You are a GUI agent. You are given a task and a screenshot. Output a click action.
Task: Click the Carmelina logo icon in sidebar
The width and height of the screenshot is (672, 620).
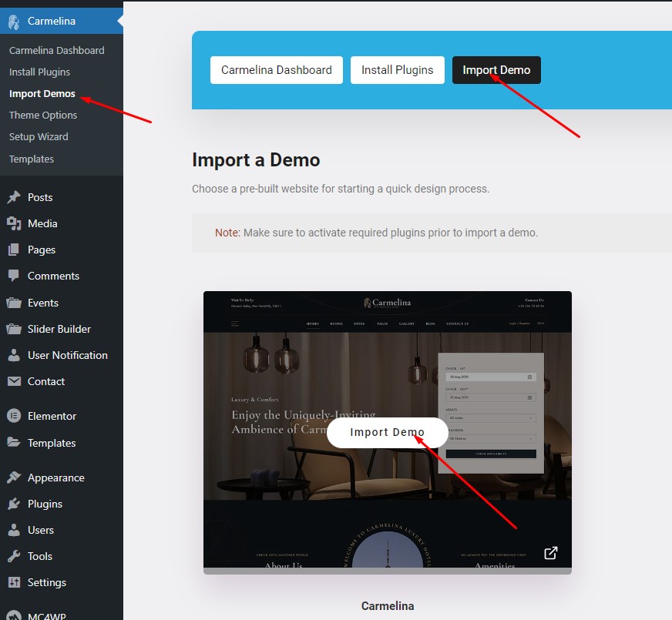tap(14, 22)
